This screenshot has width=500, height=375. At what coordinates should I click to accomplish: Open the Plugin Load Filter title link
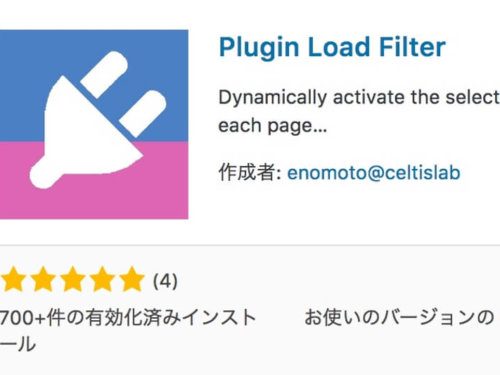coord(332,47)
